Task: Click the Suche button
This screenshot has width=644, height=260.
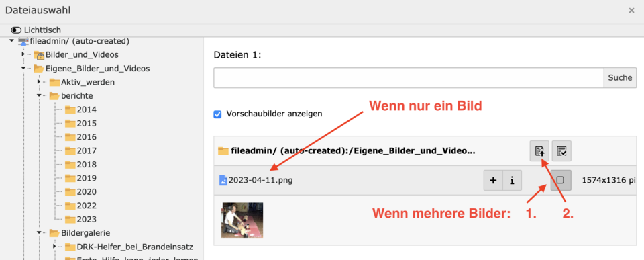Action: pos(620,78)
